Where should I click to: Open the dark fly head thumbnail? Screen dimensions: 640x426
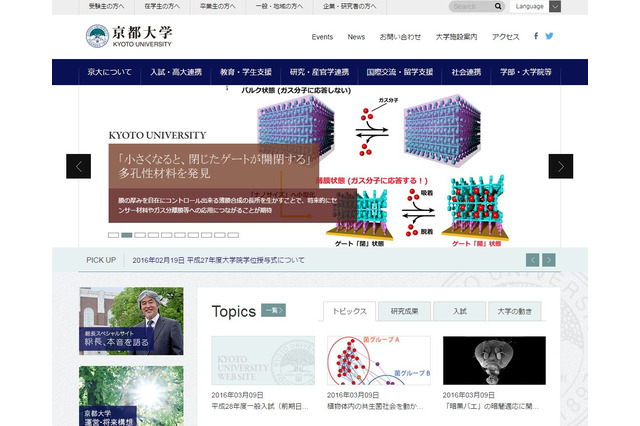(x=494, y=361)
